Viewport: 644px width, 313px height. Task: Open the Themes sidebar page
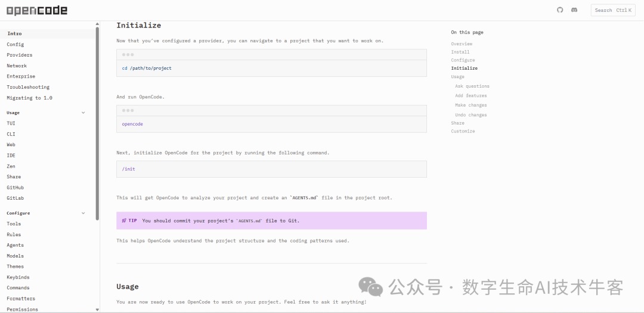click(x=15, y=266)
